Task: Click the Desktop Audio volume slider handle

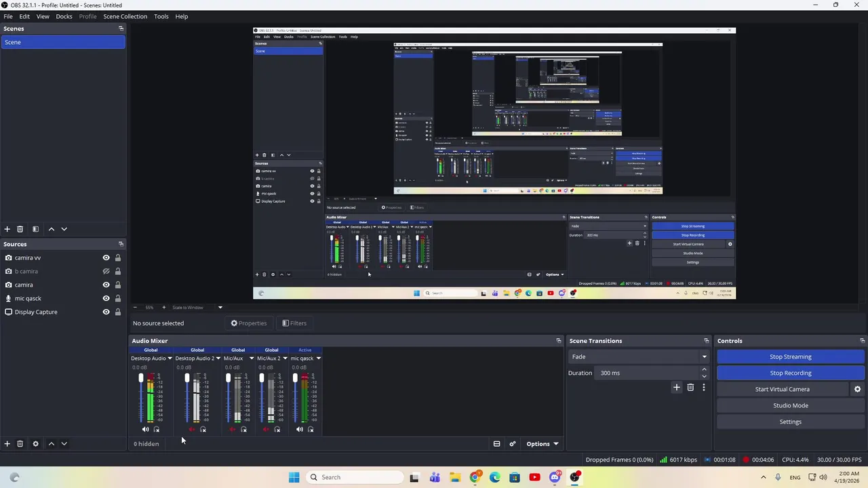Action: (141, 378)
